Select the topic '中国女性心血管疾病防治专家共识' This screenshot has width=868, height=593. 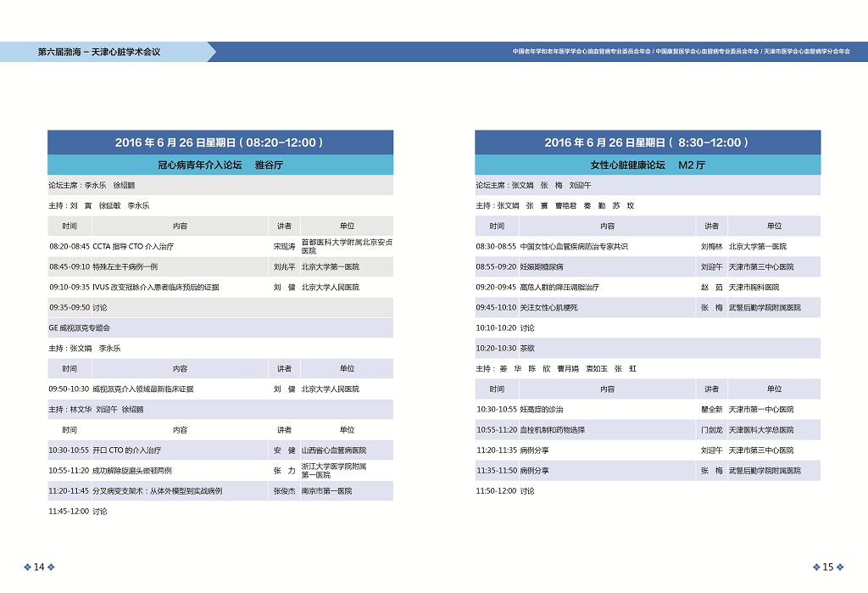(x=574, y=246)
